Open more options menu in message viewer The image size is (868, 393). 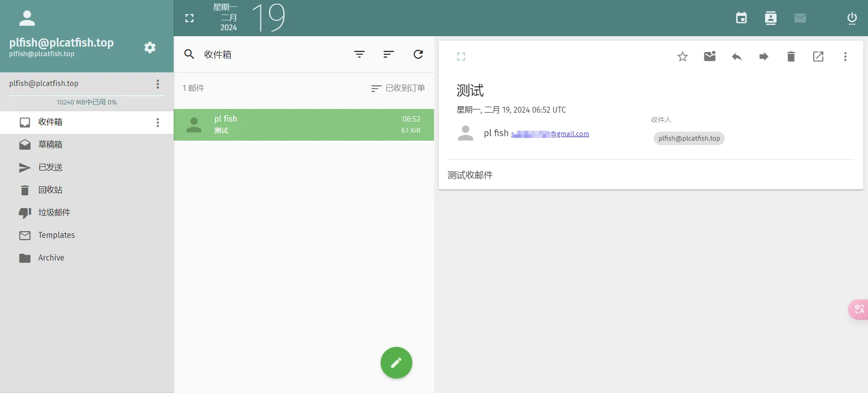pyautogui.click(x=845, y=57)
